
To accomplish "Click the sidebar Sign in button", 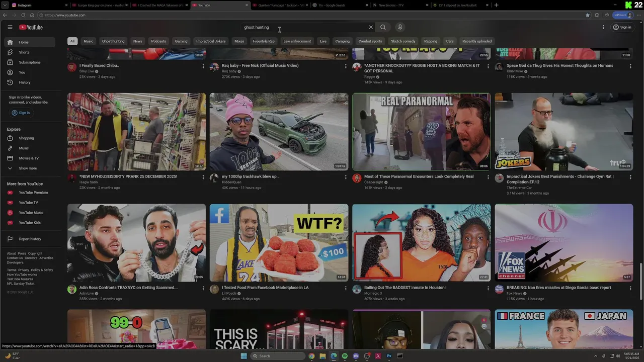I will (21, 113).
